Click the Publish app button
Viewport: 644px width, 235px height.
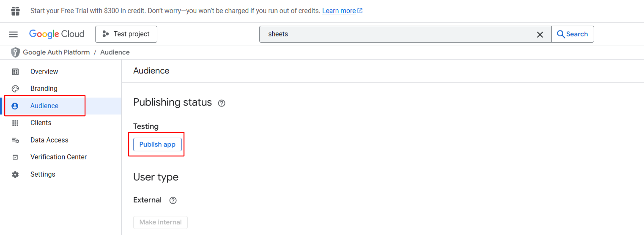click(157, 145)
